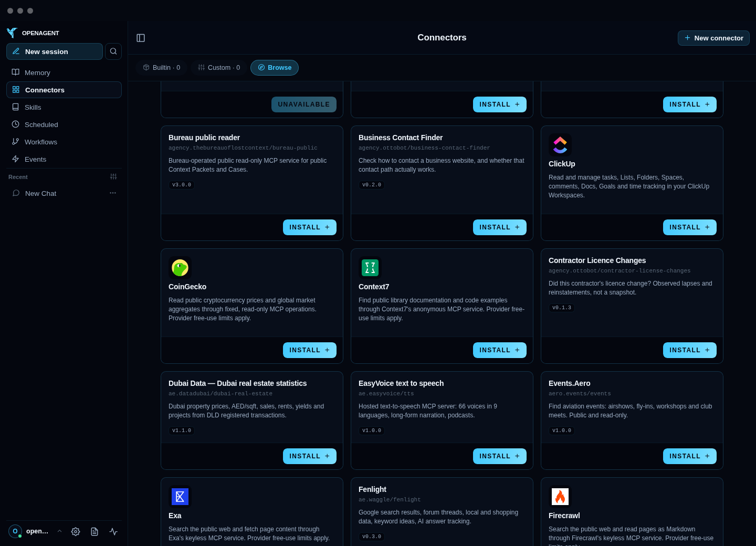Click version v3.0.0 badge on Bureau reader
Viewport: 756px width, 546px height.
(182, 185)
